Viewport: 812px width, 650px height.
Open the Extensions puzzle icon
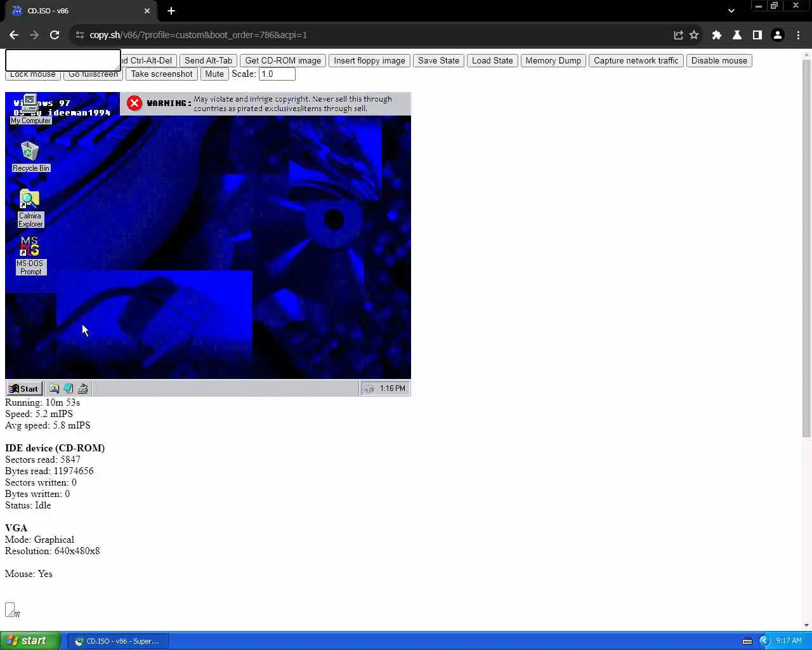coord(717,35)
